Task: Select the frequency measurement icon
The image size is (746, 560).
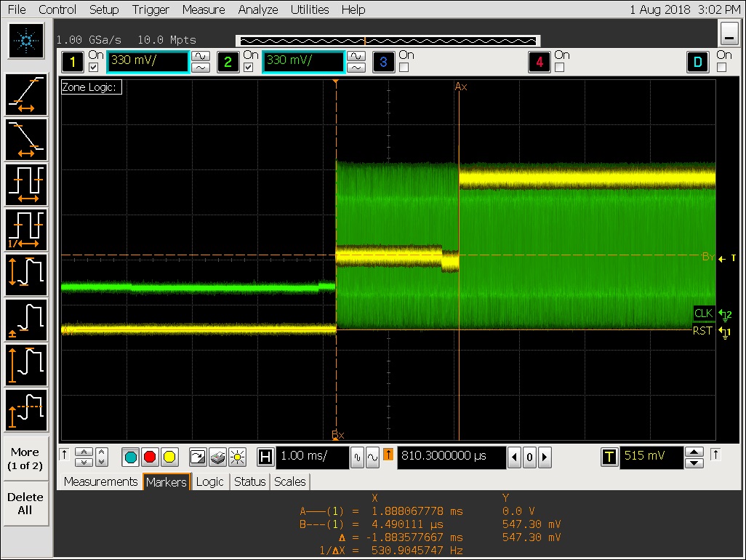Action: coord(26,230)
